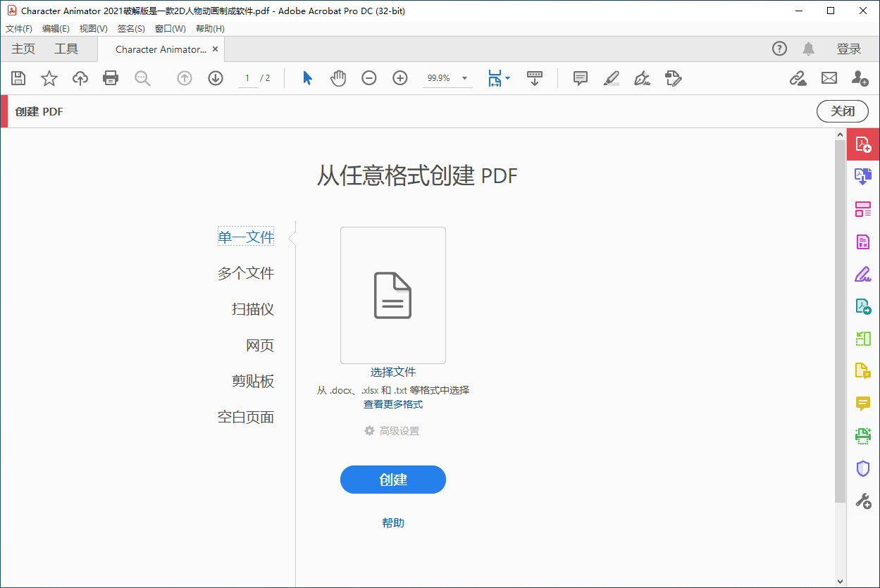The height and width of the screenshot is (588, 880).
Task: Open the help question mark icon
Action: (779, 49)
